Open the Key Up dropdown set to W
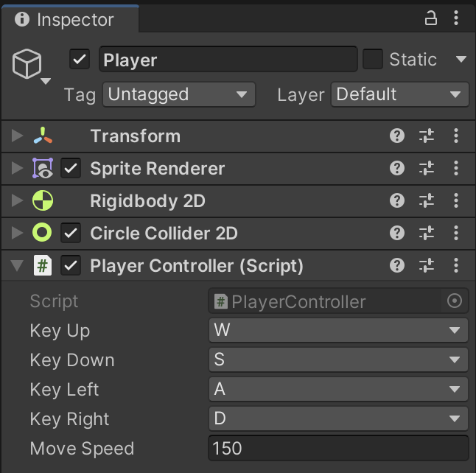 [338, 330]
